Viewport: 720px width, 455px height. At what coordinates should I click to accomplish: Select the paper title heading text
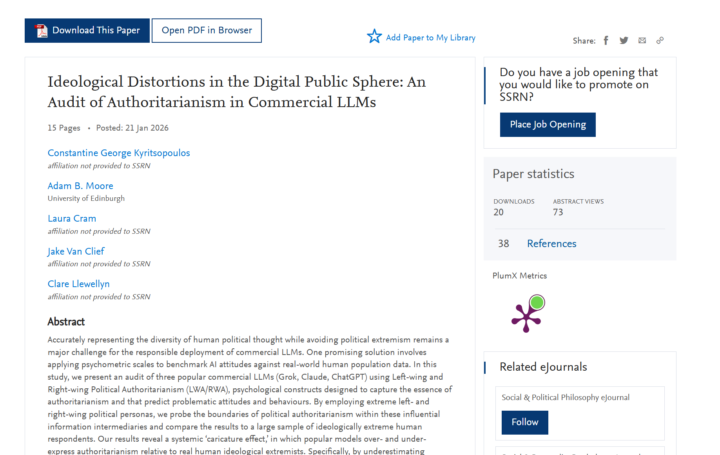tap(236, 92)
